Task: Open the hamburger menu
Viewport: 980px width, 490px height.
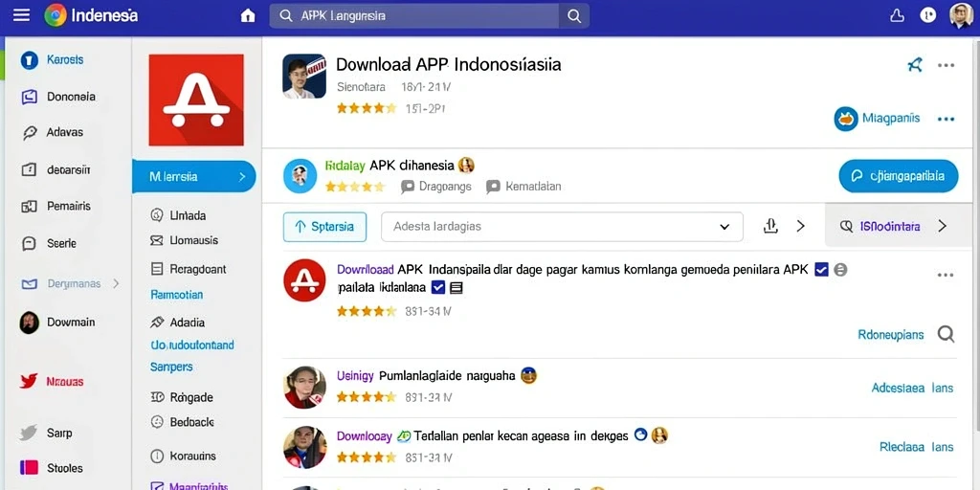Action: click(21, 15)
